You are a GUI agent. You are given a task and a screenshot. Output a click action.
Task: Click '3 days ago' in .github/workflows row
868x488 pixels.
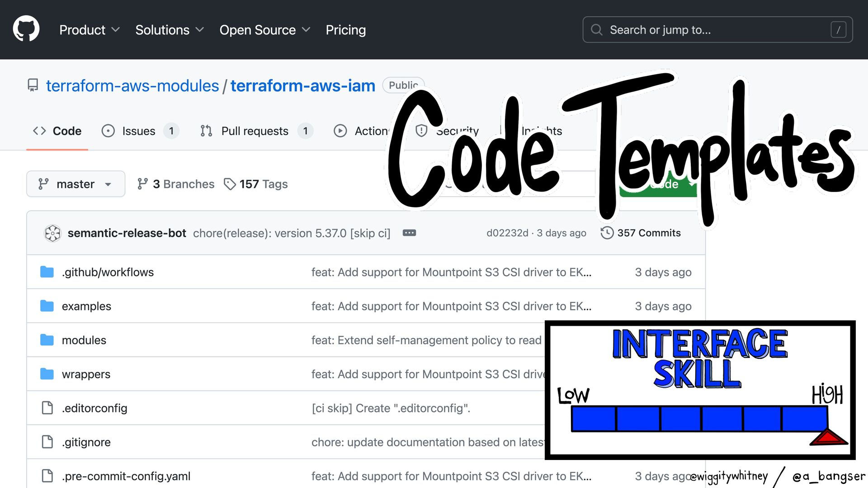(663, 272)
